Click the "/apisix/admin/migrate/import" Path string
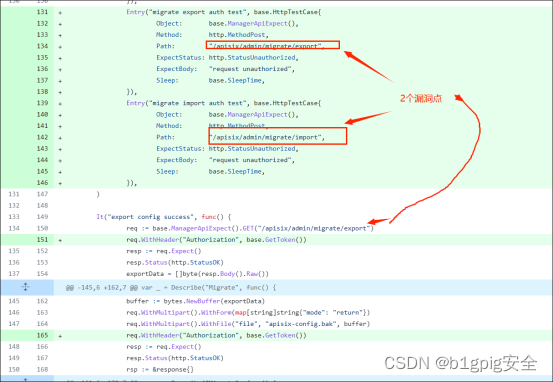The height and width of the screenshot is (382, 553). click(x=266, y=137)
